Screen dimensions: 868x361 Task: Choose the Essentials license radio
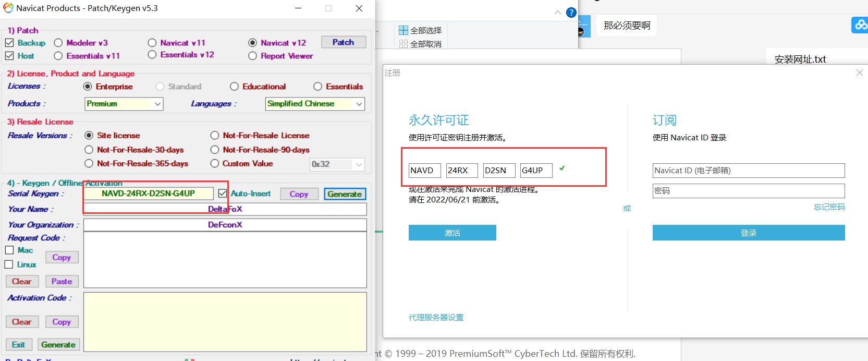318,87
